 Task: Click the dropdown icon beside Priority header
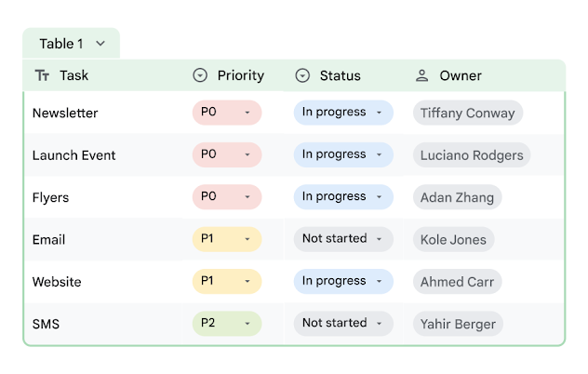[199, 75]
